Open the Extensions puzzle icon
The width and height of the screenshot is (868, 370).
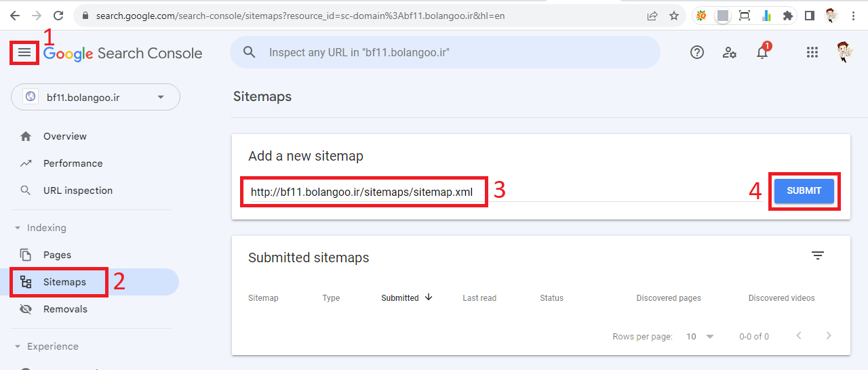coord(787,15)
